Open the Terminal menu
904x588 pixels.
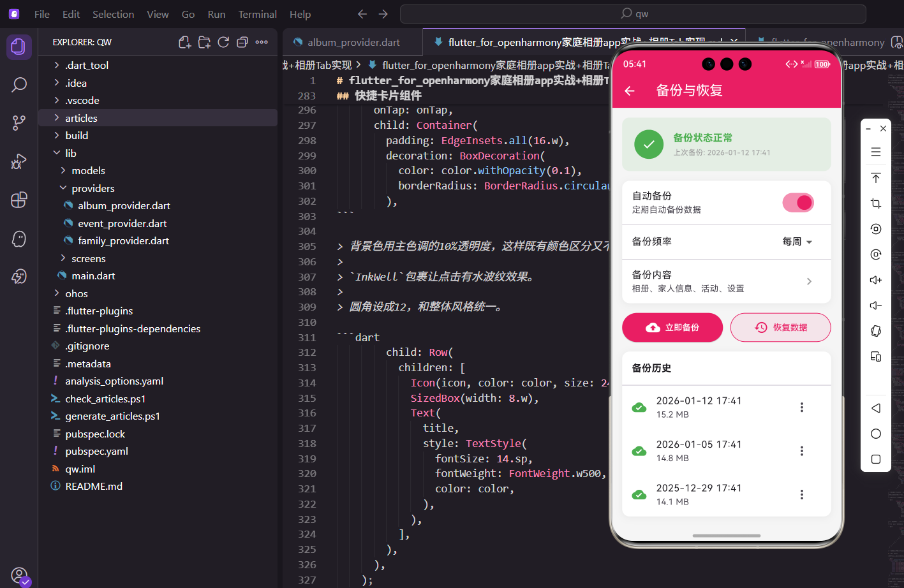pos(258,14)
